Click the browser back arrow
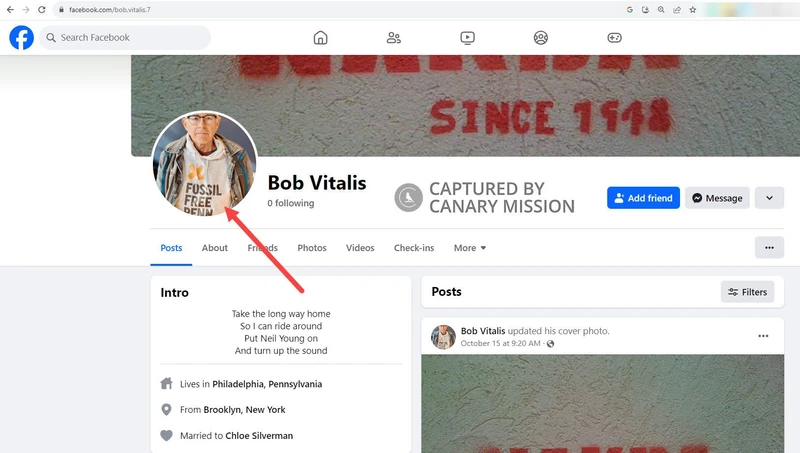The height and width of the screenshot is (453, 800). pos(10,10)
